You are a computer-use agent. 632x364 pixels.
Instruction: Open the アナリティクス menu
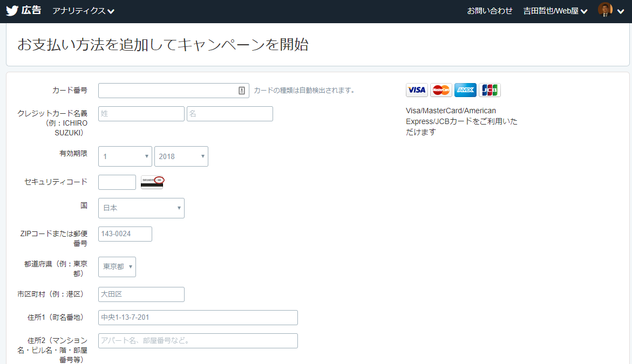point(83,11)
